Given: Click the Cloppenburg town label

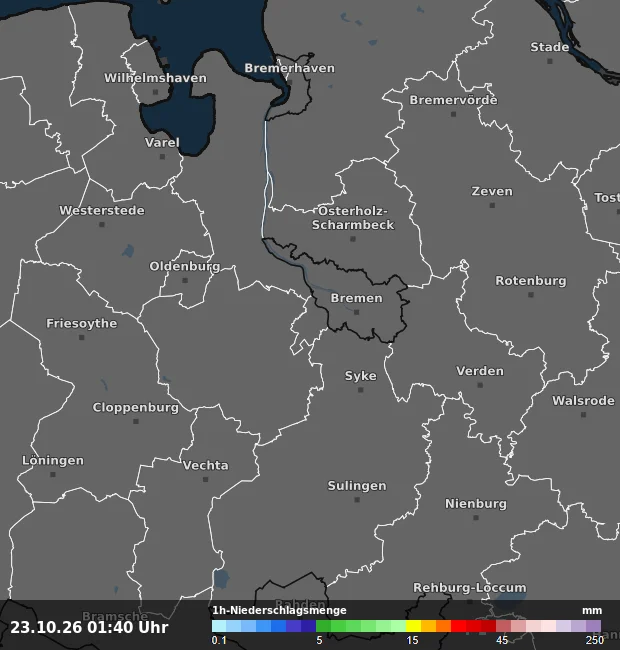Looking at the screenshot, I should [136, 407].
